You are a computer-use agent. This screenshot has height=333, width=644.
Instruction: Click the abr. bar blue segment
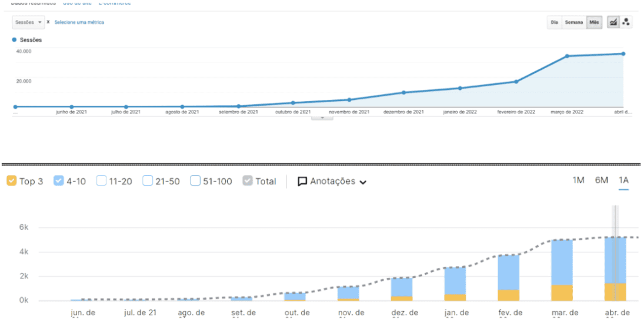click(x=615, y=260)
